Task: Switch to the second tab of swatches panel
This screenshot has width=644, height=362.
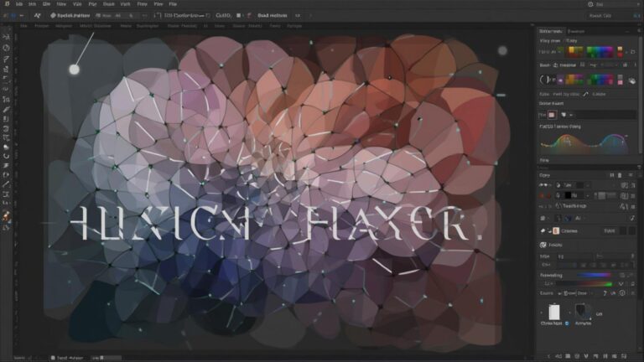Action: click(576, 31)
